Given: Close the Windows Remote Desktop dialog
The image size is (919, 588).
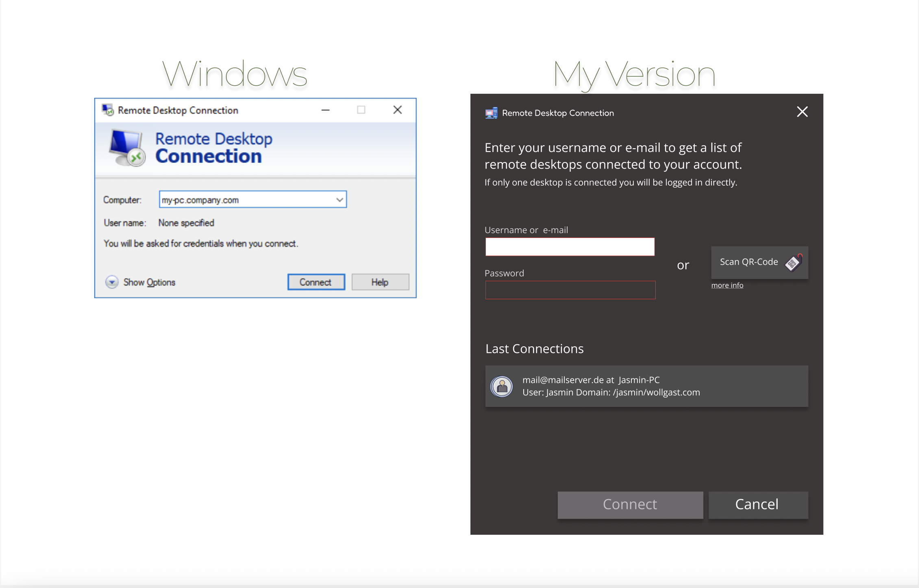Looking at the screenshot, I should pyautogui.click(x=397, y=110).
